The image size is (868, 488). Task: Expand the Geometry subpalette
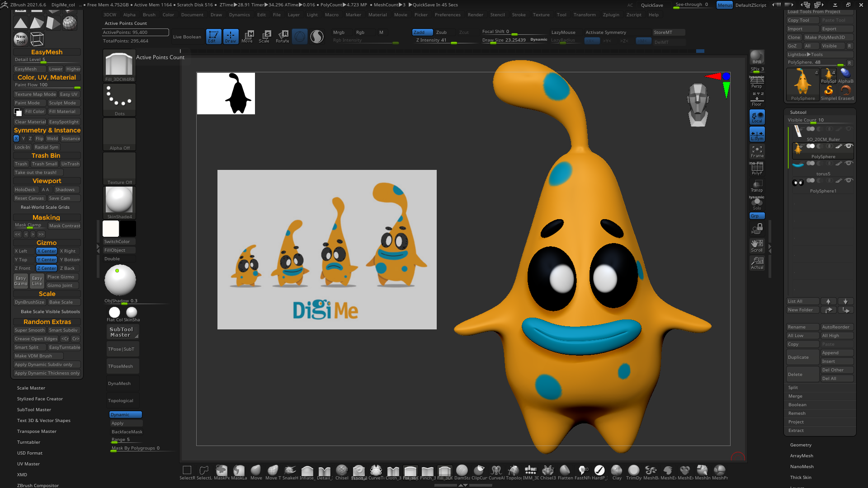(x=801, y=445)
